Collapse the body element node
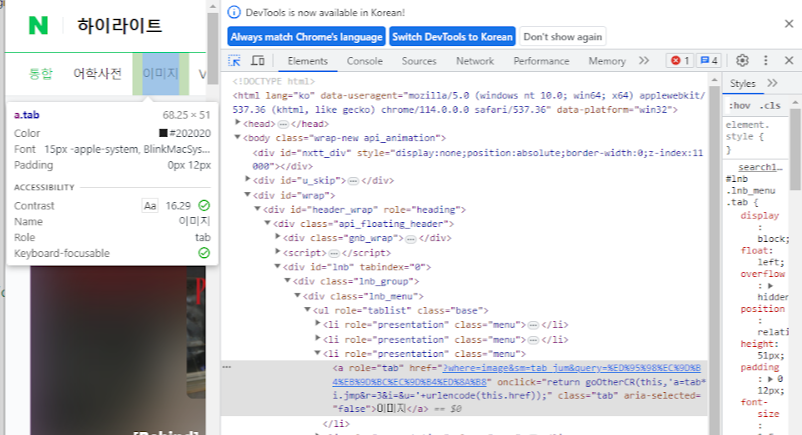The width and height of the screenshot is (802, 435). pos(237,137)
